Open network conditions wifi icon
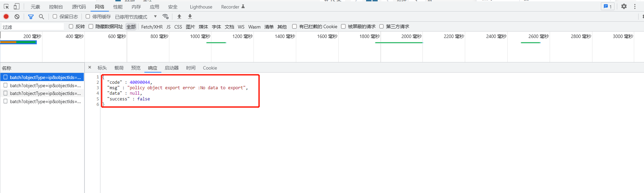The height and width of the screenshot is (193, 644). pyautogui.click(x=166, y=17)
